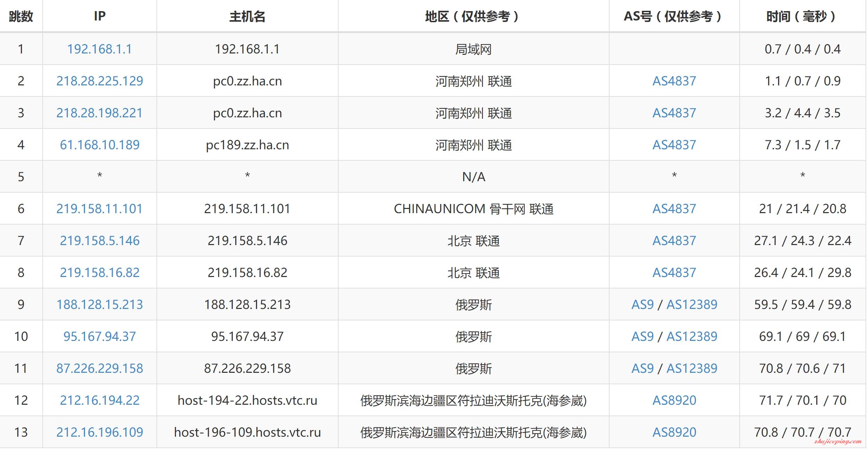Click time value 70.8 / 70.6 / 71
Viewport: 868px width, 453px height.
[802, 368]
